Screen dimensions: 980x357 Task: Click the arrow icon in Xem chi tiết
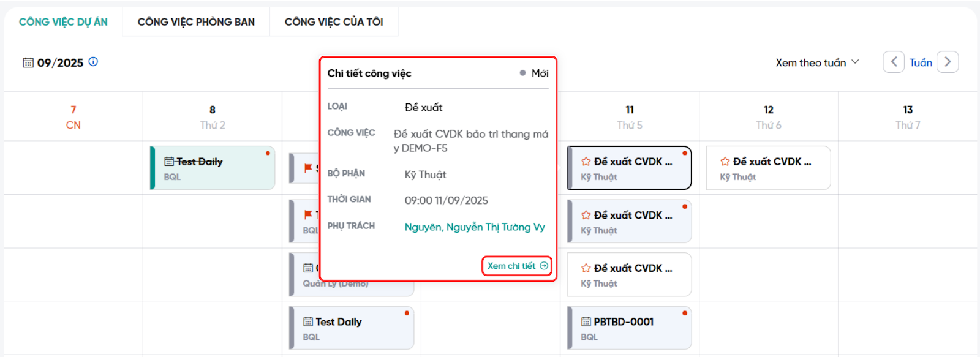tap(544, 266)
